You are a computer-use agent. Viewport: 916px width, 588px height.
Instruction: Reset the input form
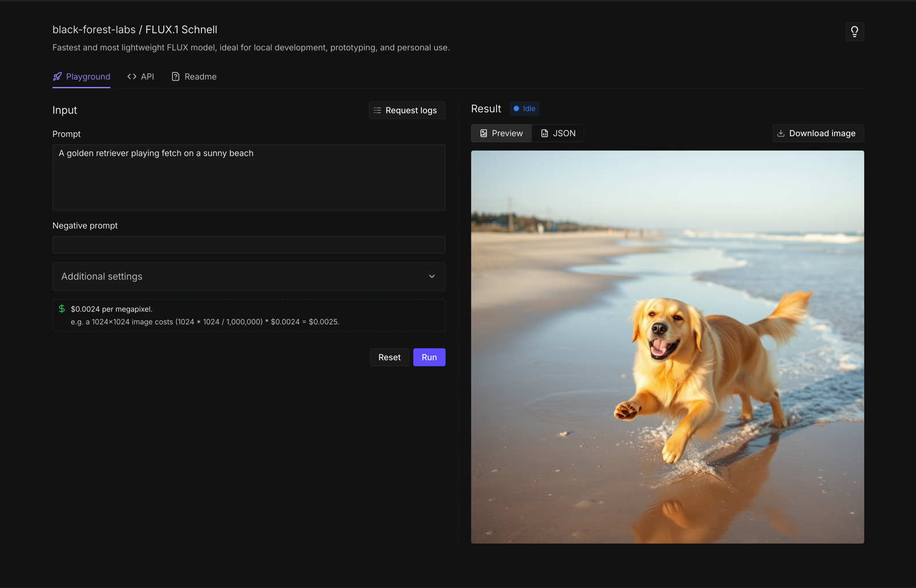tap(389, 357)
